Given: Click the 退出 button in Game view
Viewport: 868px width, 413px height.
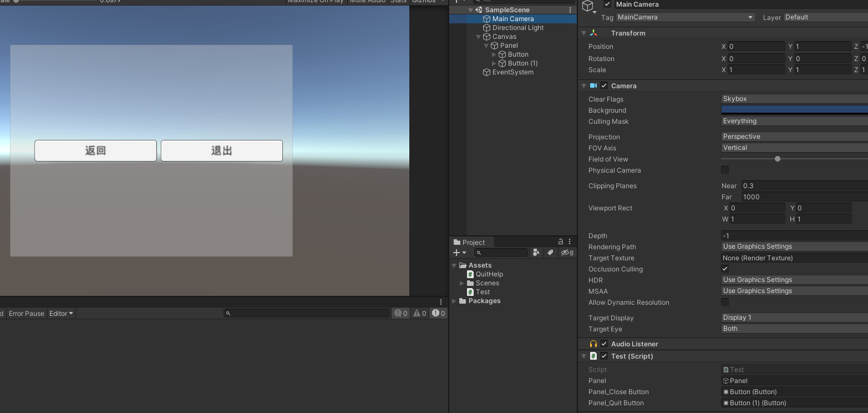Looking at the screenshot, I should pyautogui.click(x=222, y=150).
